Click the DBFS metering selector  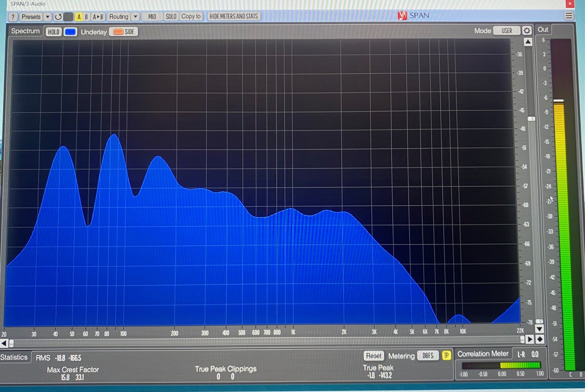tap(428, 356)
